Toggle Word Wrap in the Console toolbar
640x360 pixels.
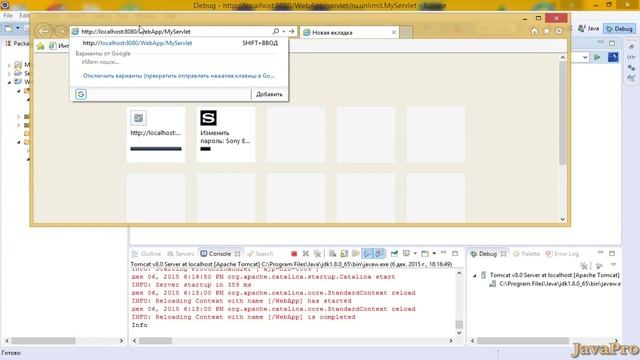click(x=356, y=254)
